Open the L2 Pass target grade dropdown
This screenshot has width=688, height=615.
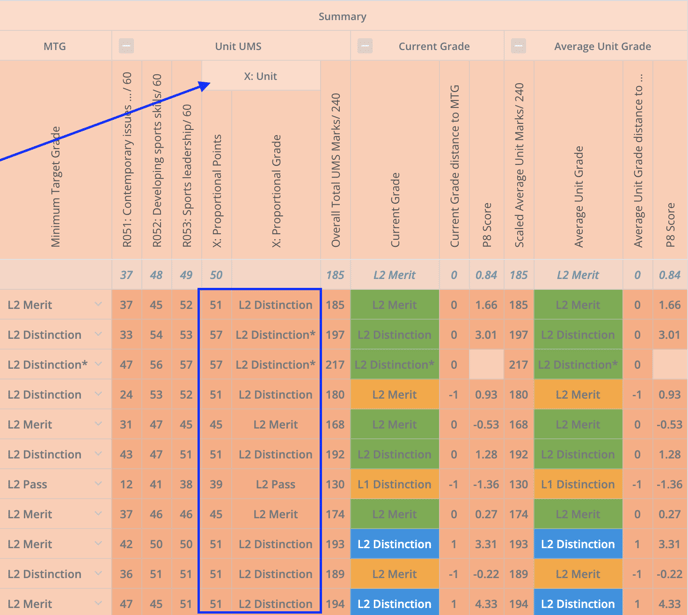tap(98, 484)
